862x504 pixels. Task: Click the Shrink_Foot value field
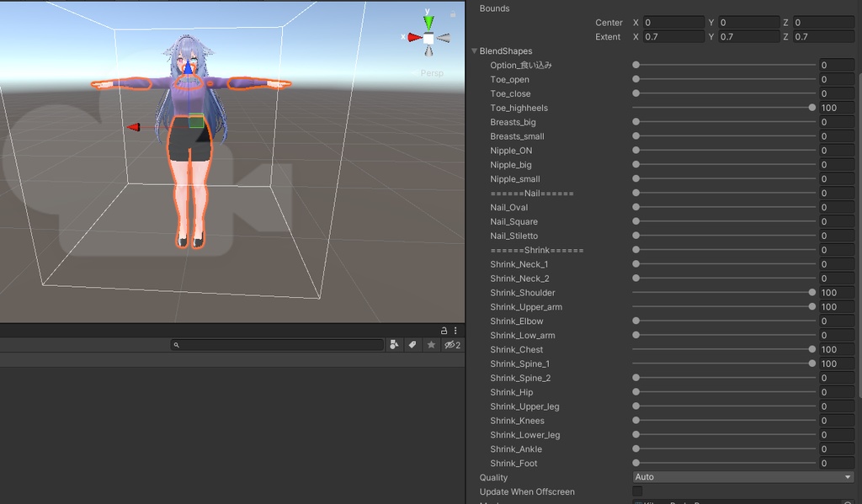pyautogui.click(x=837, y=464)
